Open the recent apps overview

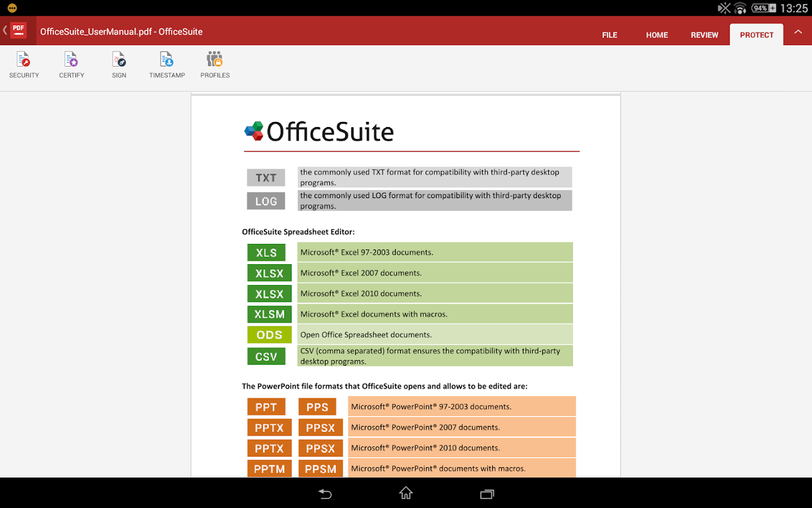click(487, 493)
